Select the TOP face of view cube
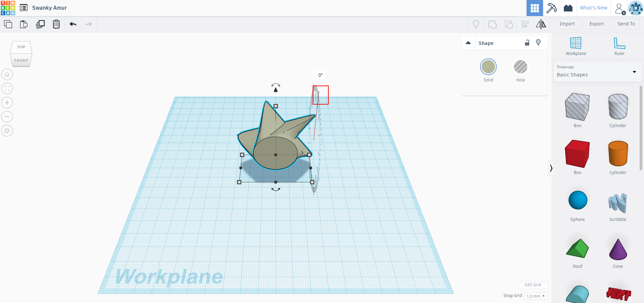 (x=21, y=47)
